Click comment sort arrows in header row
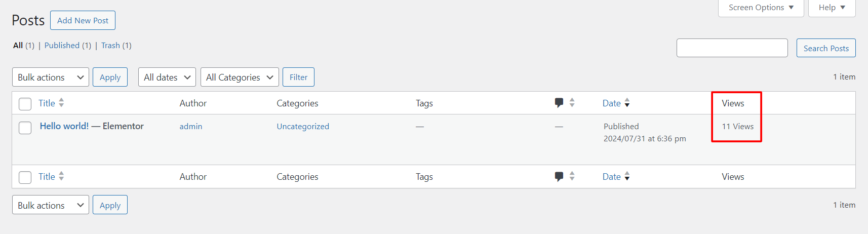Viewport: 868px width, 234px height. click(x=572, y=103)
